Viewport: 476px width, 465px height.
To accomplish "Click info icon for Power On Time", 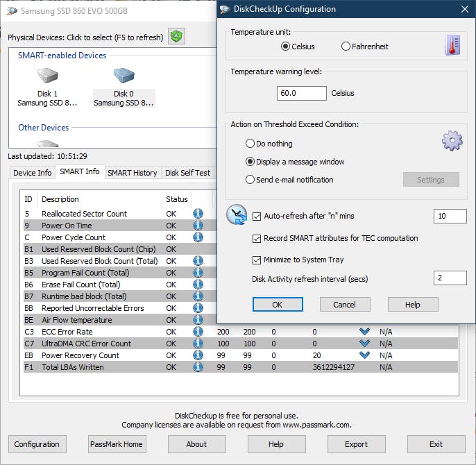I will coord(198,226).
